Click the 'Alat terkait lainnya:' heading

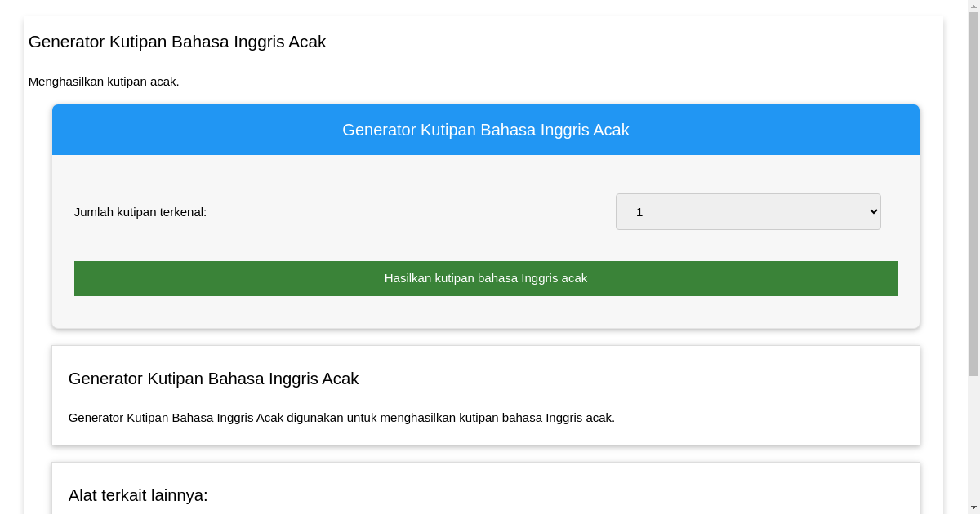[139, 494]
